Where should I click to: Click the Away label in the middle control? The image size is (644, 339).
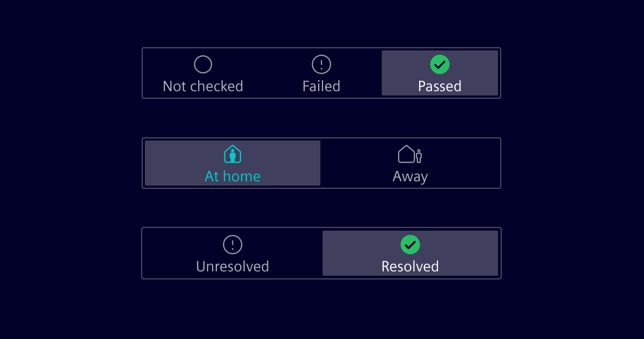tap(411, 176)
